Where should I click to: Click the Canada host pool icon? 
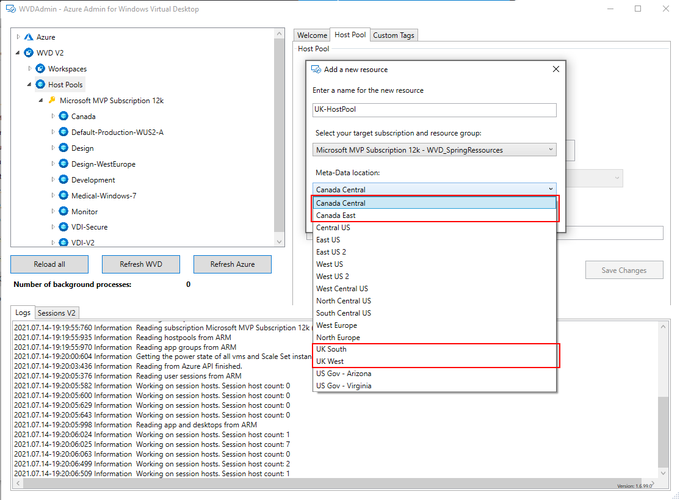pos(64,116)
